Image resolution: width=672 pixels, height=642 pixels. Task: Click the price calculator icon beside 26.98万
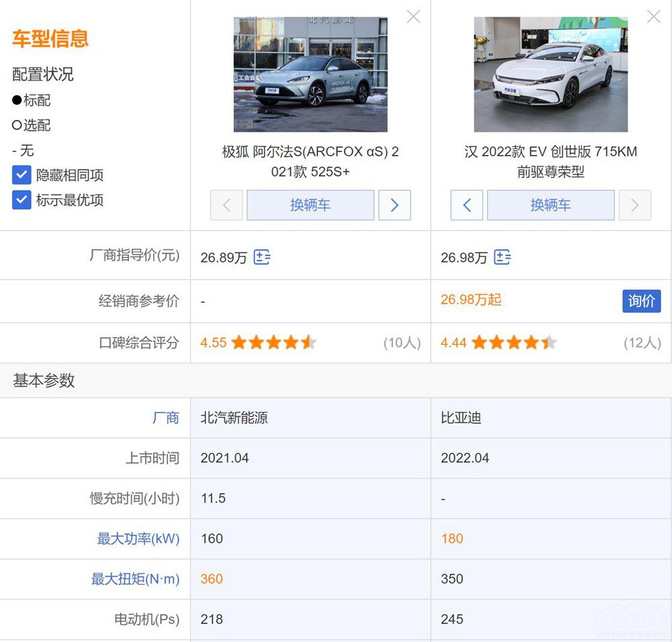click(x=503, y=257)
